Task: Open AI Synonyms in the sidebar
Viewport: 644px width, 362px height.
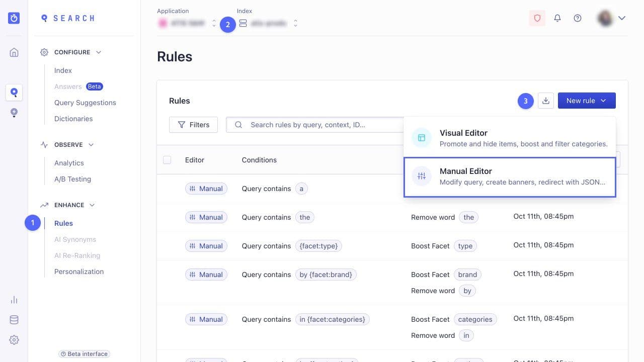Action: pos(75,239)
